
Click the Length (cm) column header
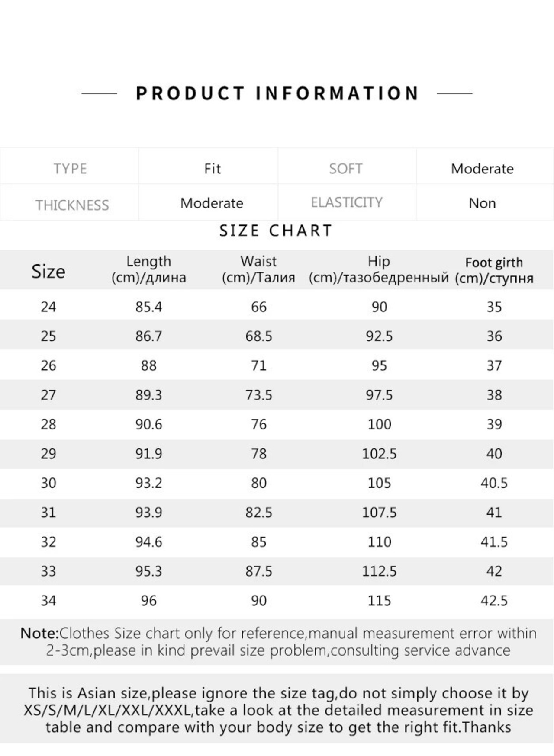[148, 269]
